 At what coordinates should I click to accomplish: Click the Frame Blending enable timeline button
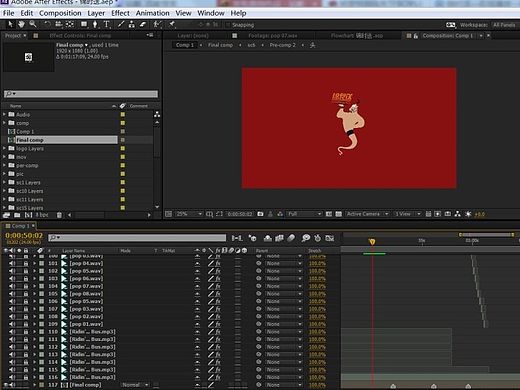279,238
